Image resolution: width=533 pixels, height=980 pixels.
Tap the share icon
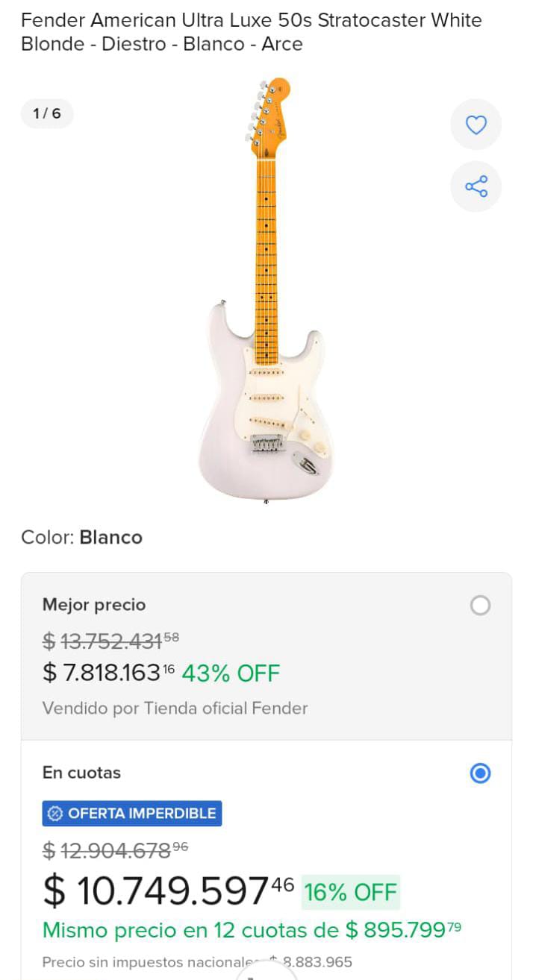point(476,186)
